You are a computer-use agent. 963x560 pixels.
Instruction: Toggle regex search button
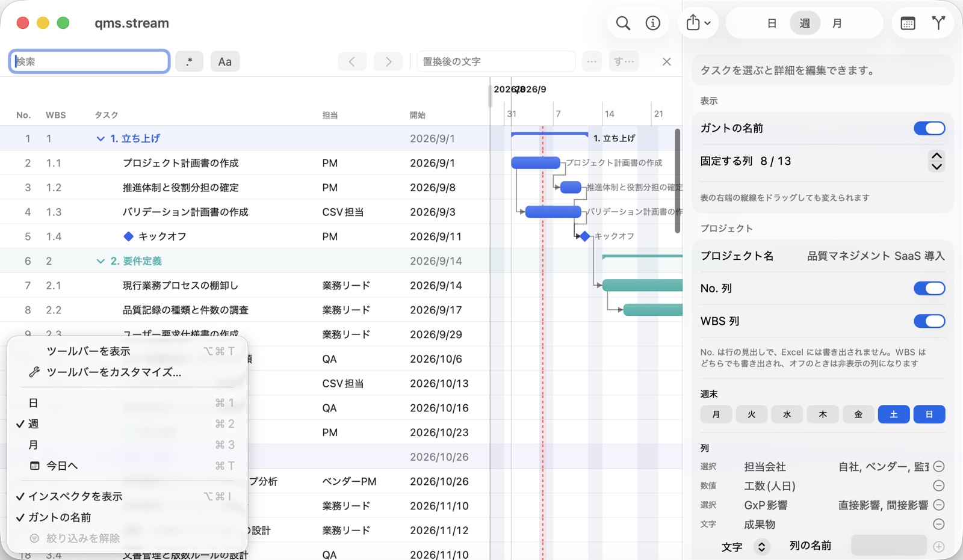[x=189, y=61]
